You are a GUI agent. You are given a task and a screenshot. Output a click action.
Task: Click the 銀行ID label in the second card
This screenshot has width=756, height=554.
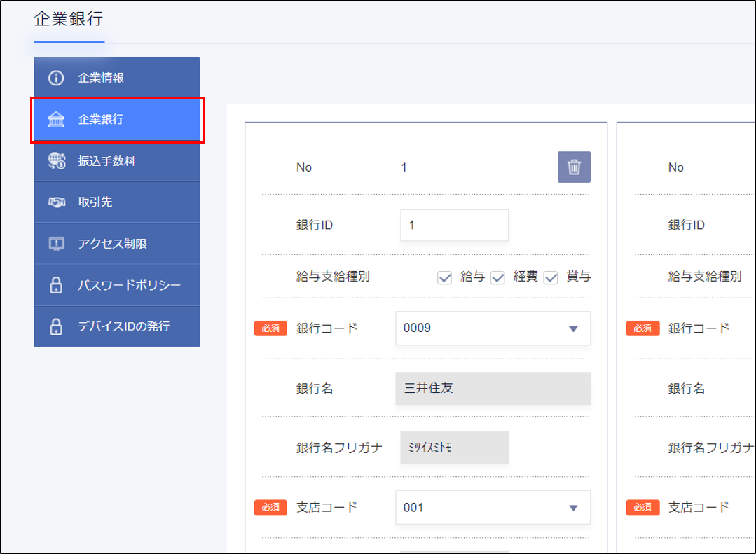click(686, 225)
